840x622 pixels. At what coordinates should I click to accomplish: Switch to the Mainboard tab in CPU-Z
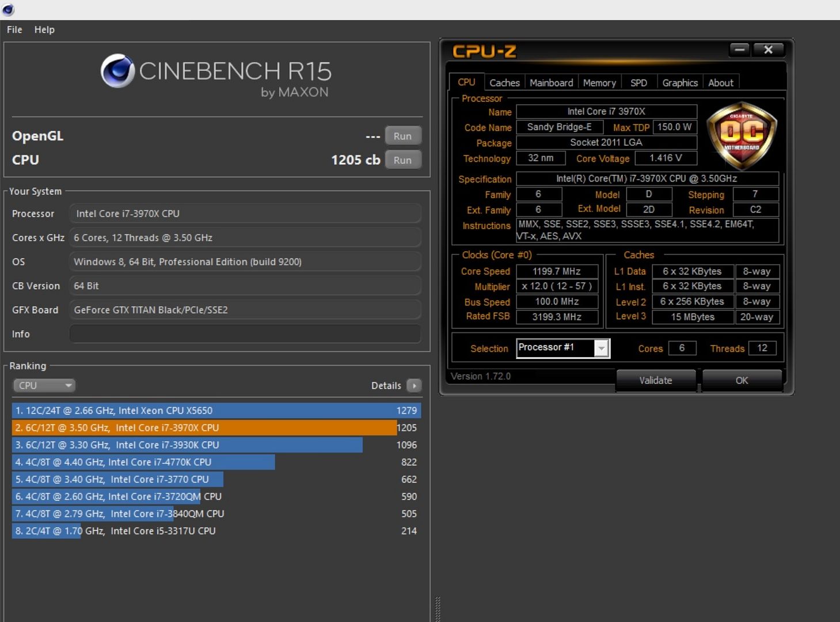pos(551,83)
